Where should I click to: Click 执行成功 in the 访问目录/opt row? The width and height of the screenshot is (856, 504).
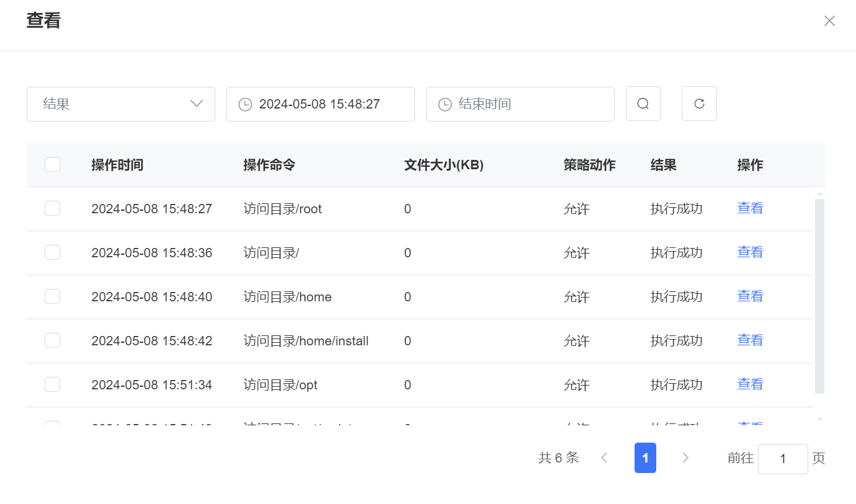tap(676, 385)
